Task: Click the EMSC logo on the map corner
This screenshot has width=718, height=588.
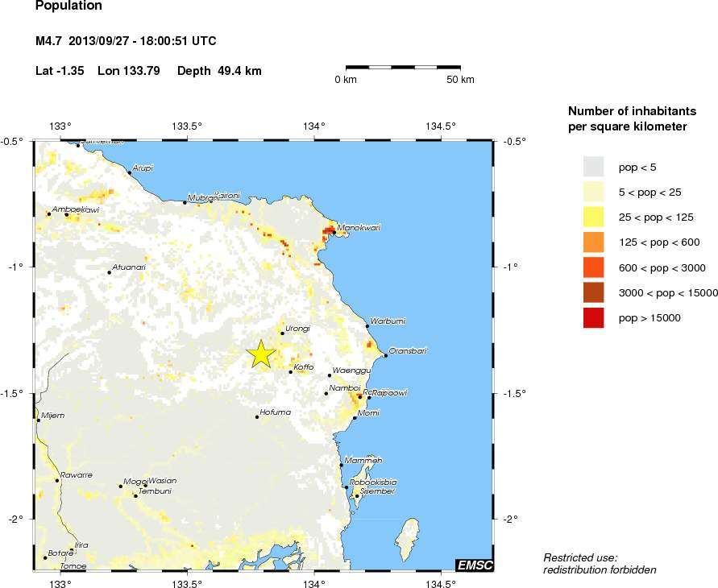Action: 475,565
